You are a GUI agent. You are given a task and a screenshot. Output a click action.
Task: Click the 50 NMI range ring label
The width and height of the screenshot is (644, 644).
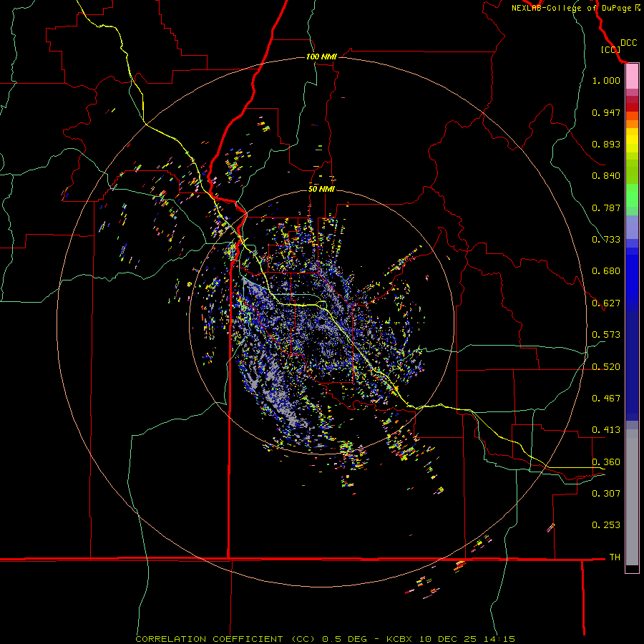pos(321,189)
